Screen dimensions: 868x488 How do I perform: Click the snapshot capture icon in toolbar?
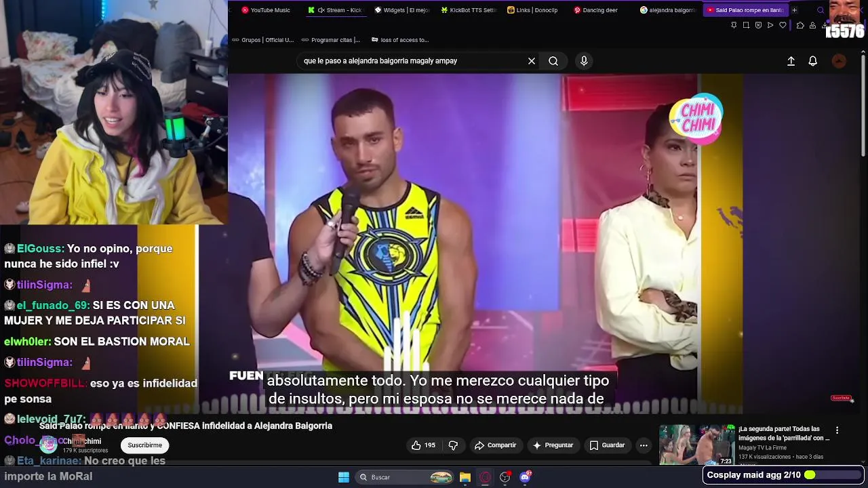(x=746, y=25)
